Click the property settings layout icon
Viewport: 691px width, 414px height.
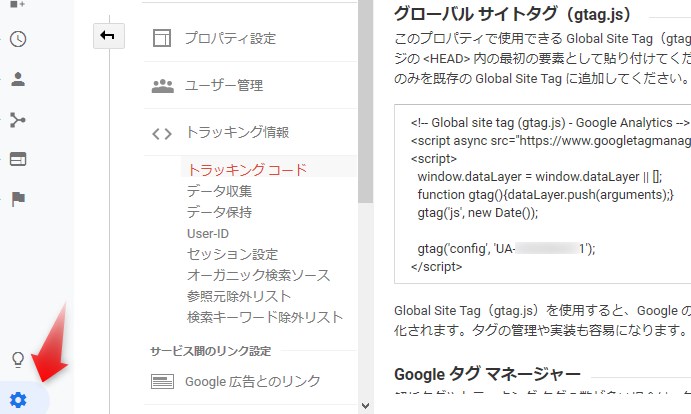click(x=162, y=38)
